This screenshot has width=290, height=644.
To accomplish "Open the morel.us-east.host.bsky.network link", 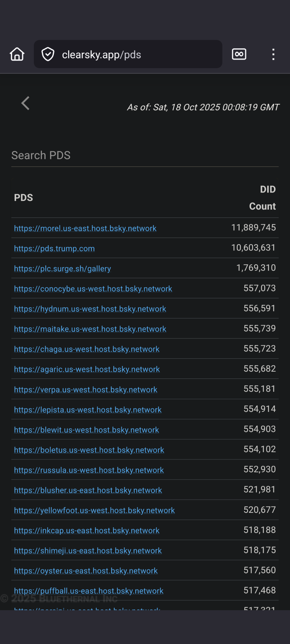I will [85, 228].
